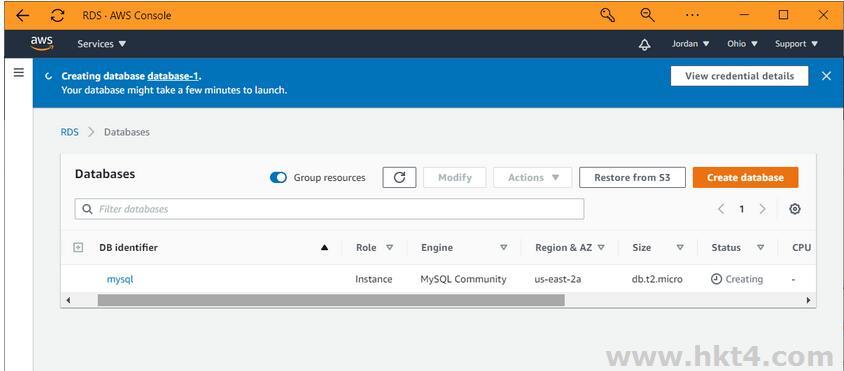Click View credential details
The height and width of the screenshot is (371, 844).
tap(740, 76)
